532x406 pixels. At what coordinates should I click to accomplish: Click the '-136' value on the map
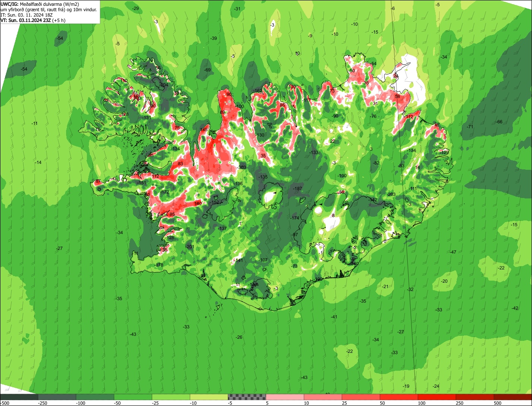238,183
